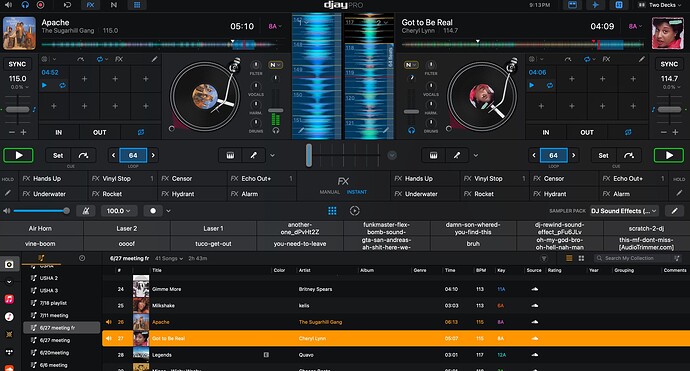Open left deck keyboard pads icon

230,155
